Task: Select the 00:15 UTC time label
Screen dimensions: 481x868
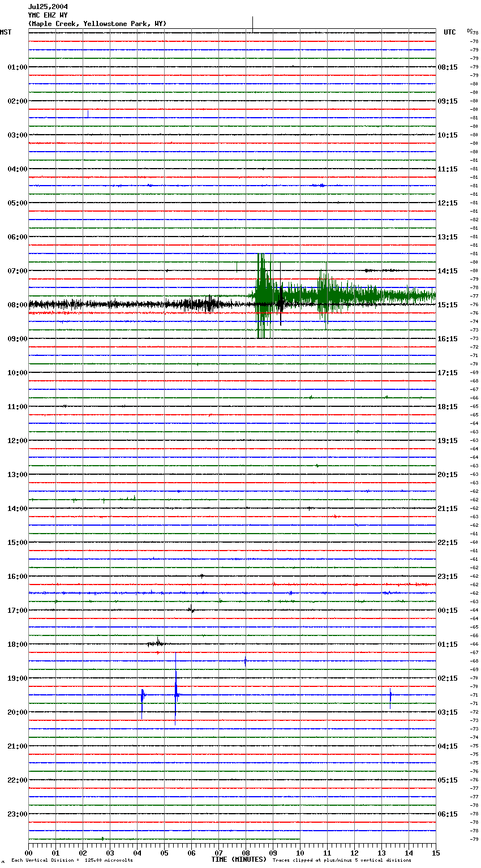Action: pos(448,611)
